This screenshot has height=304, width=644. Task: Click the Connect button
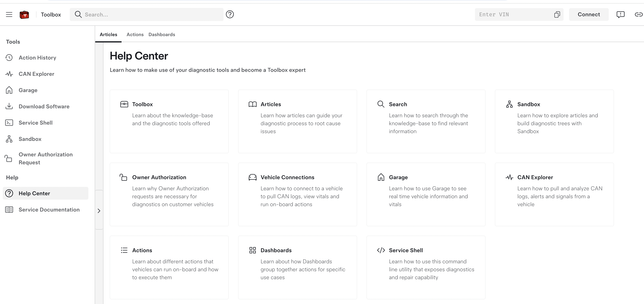(x=589, y=14)
